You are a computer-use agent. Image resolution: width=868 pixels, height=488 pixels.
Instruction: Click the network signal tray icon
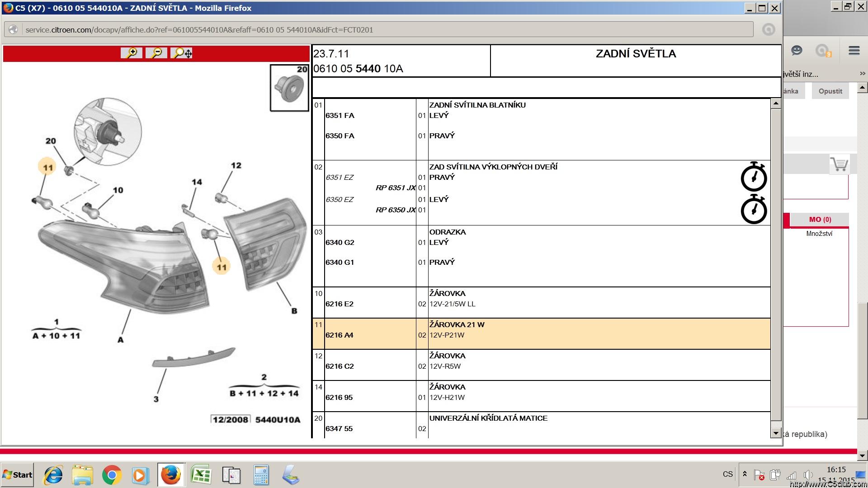(x=791, y=475)
